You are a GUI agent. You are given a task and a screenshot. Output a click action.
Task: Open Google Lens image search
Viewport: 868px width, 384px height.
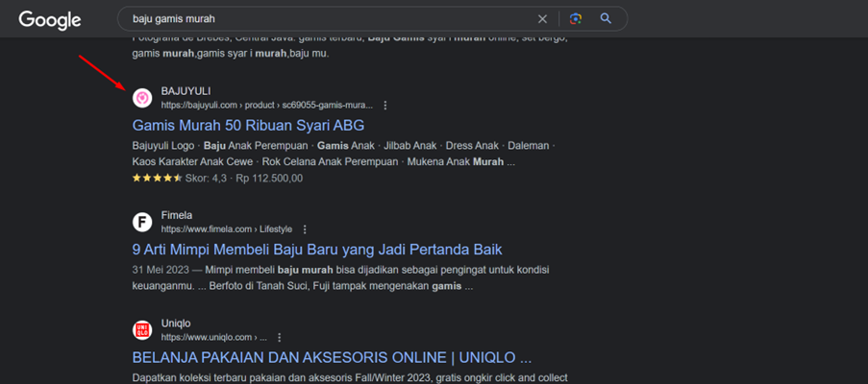pyautogui.click(x=576, y=19)
